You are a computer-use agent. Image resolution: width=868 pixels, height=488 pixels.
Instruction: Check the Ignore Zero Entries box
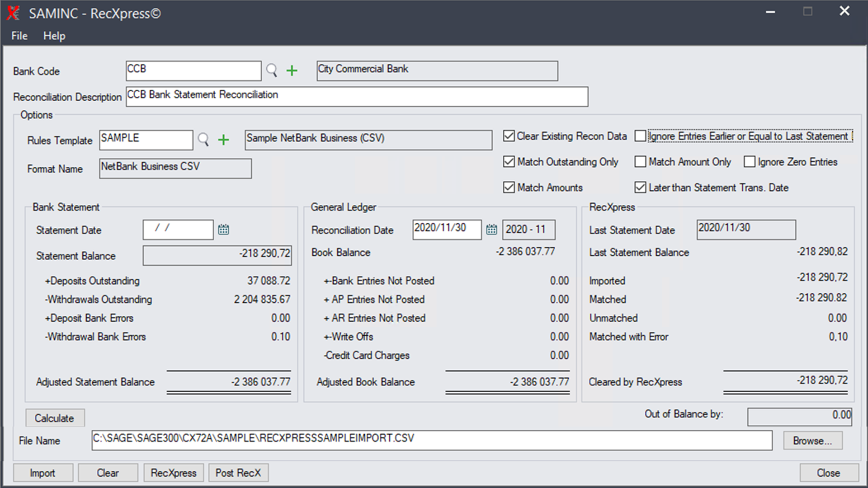coord(750,162)
